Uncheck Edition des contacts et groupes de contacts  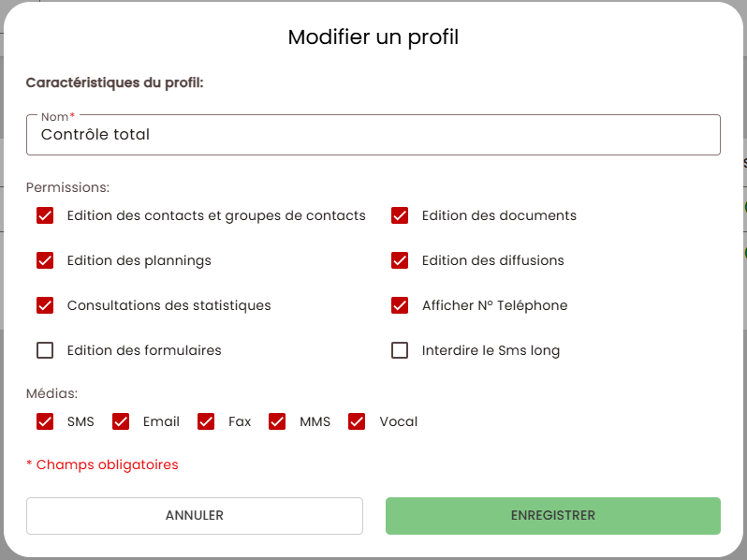point(45,215)
